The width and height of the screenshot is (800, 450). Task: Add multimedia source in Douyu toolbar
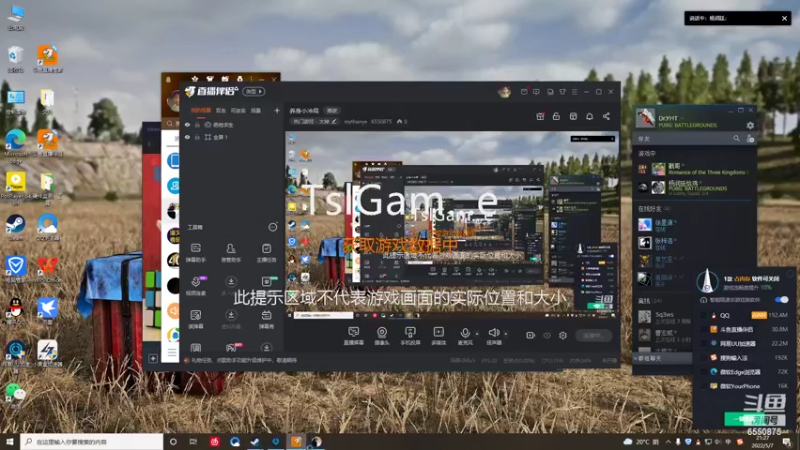(438, 336)
